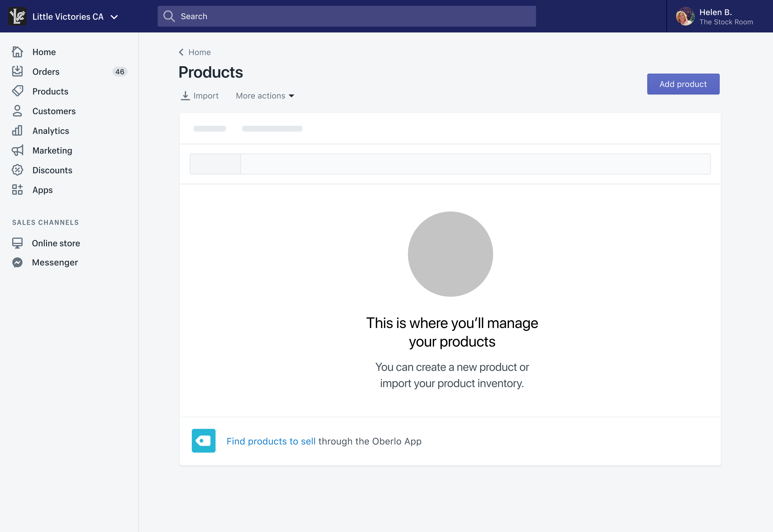773x532 pixels.
Task: Follow the Find products to sell link
Action: pos(271,441)
